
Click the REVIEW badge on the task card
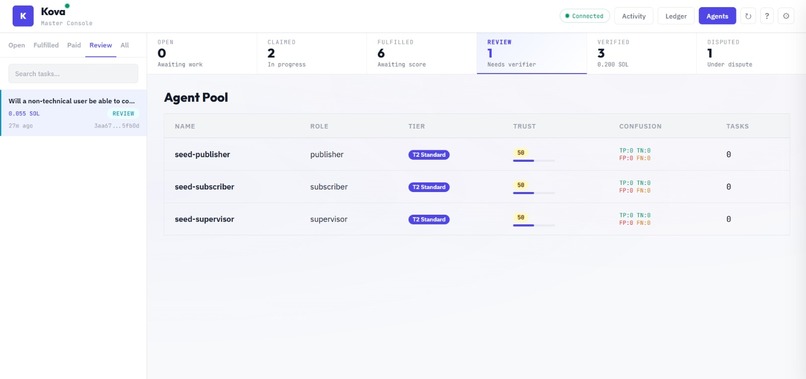[x=123, y=114]
